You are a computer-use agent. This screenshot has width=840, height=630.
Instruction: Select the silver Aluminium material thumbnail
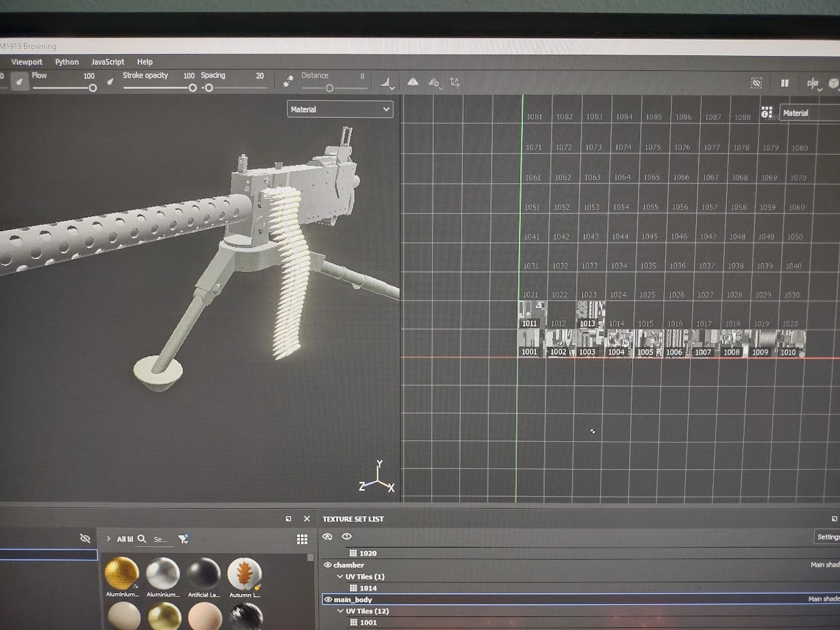coord(163,574)
